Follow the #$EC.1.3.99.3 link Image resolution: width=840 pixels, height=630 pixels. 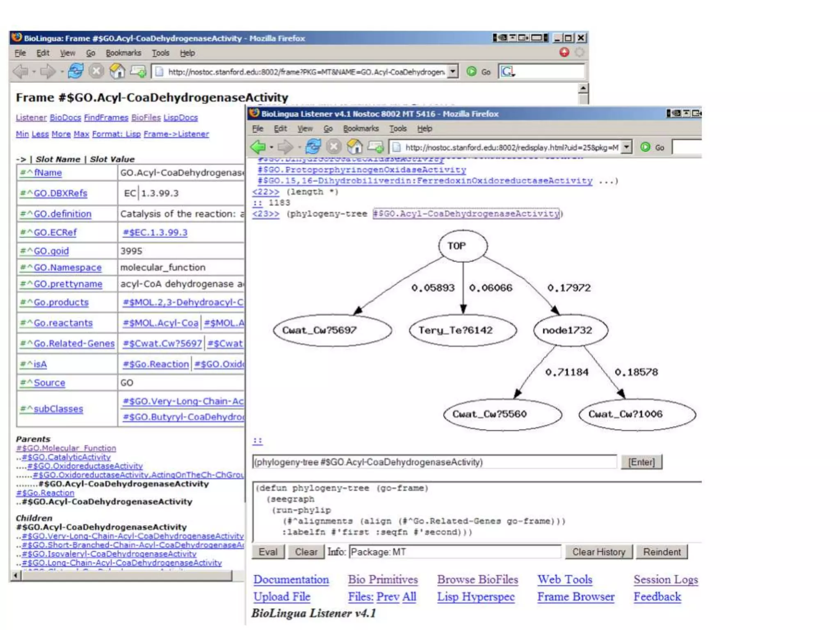[x=155, y=233]
